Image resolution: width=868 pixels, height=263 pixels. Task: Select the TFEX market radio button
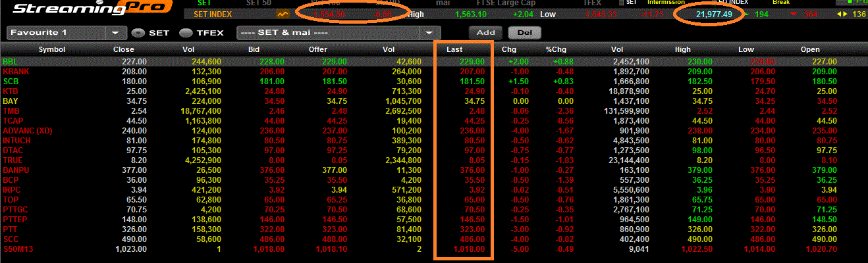(x=186, y=32)
